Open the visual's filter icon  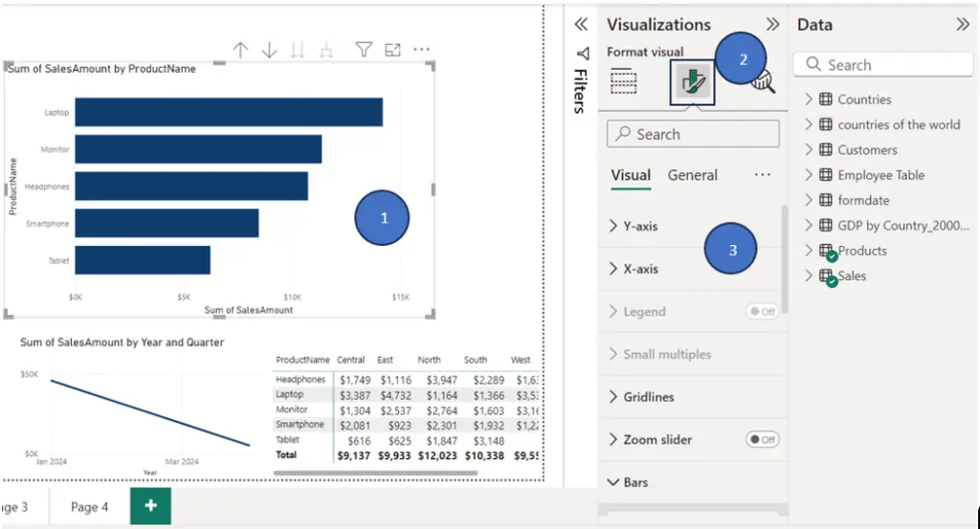click(x=364, y=50)
